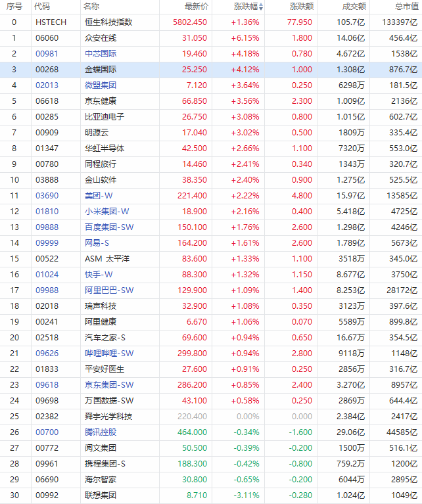The width and height of the screenshot is (422, 504).
Task: Click the 220.400 unchanged price
Action: coord(193,416)
